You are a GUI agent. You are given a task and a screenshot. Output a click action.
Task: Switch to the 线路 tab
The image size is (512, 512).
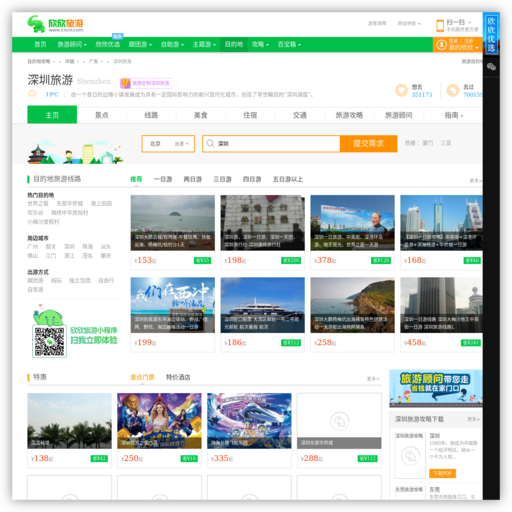click(151, 115)
